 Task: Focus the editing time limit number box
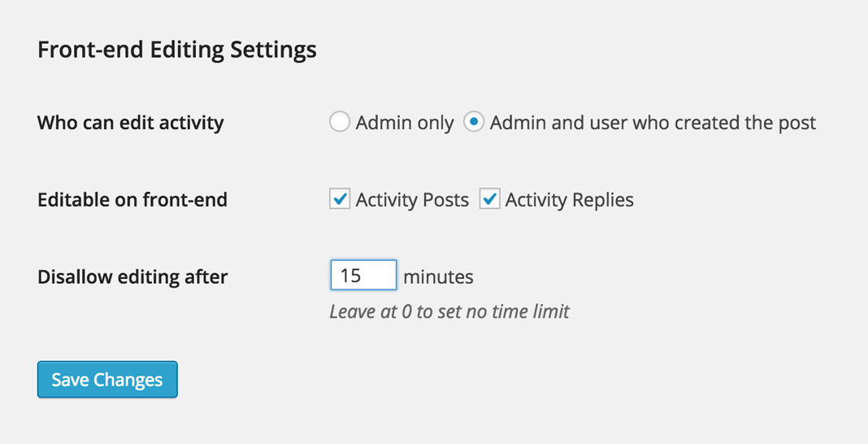coord(363,276)
